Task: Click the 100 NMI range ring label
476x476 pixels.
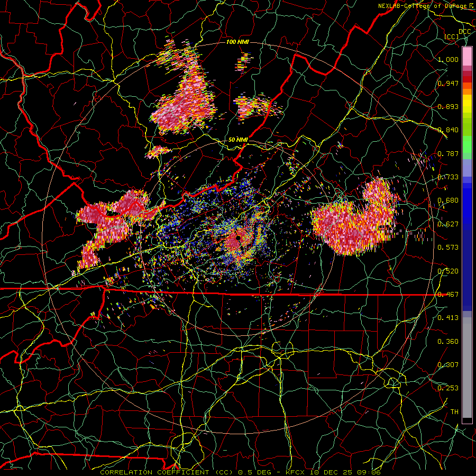Action: [237, 42]
